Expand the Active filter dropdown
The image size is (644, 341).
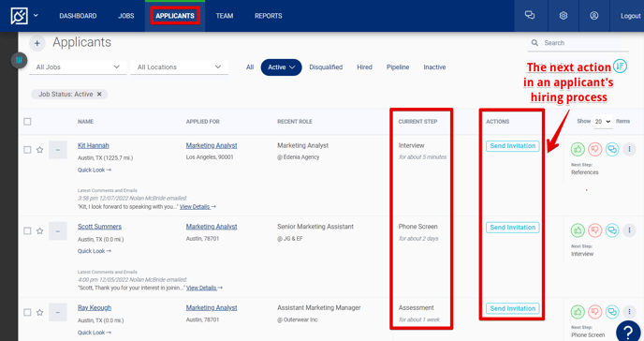282,67
